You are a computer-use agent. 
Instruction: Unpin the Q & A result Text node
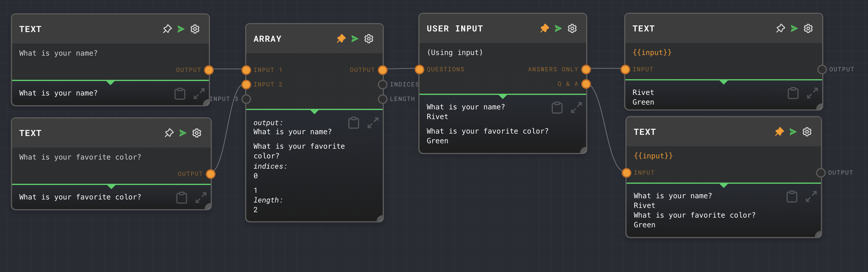(779, 131)
